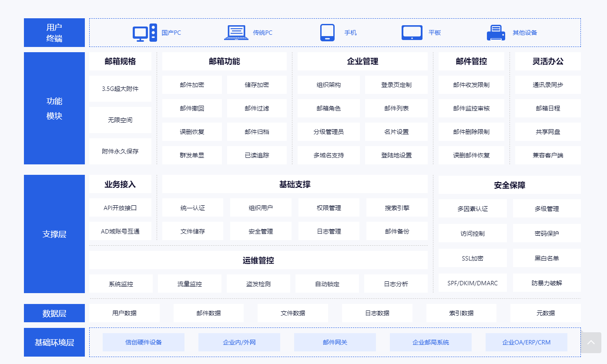The image size is (607, 364).
Task: Select 组织架构 under 企业管理
Action: pos(328,85)
